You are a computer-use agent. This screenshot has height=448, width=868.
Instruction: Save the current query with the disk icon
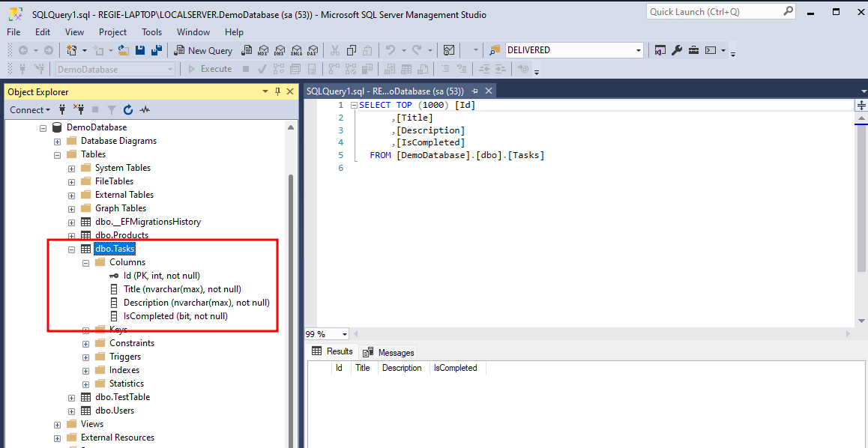tap(141, 50)
